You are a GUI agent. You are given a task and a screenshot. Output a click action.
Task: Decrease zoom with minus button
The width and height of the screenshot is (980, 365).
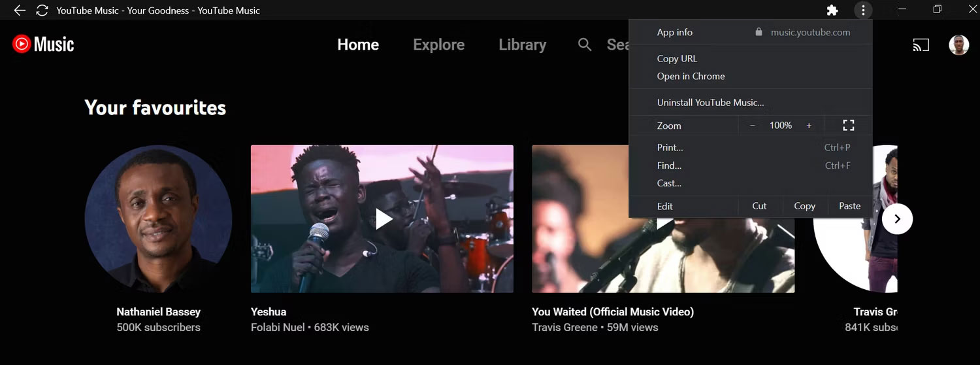[753, 126]
